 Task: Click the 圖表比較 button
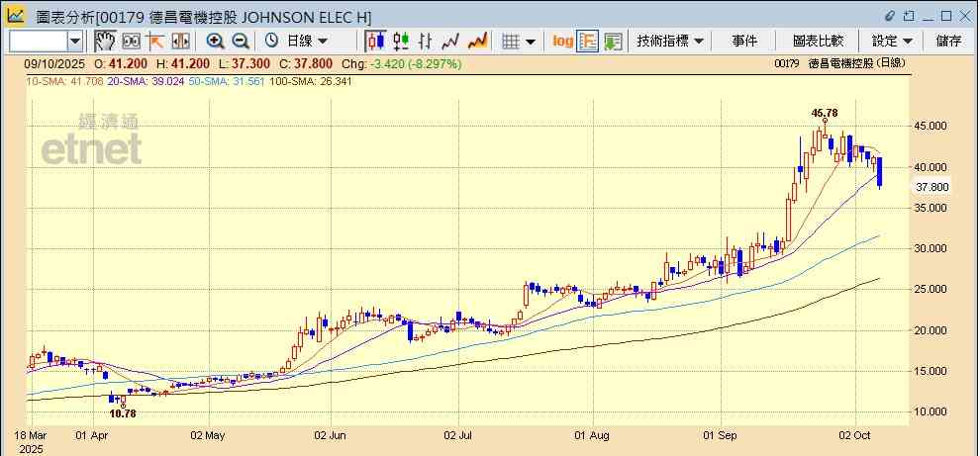tap(818, 41)
